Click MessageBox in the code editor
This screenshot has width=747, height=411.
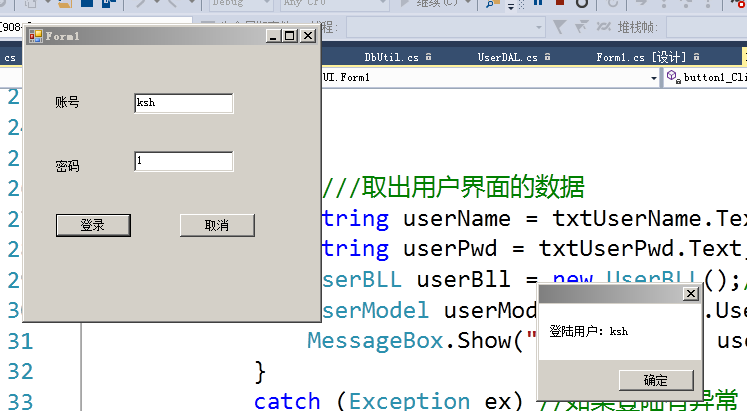375,341
